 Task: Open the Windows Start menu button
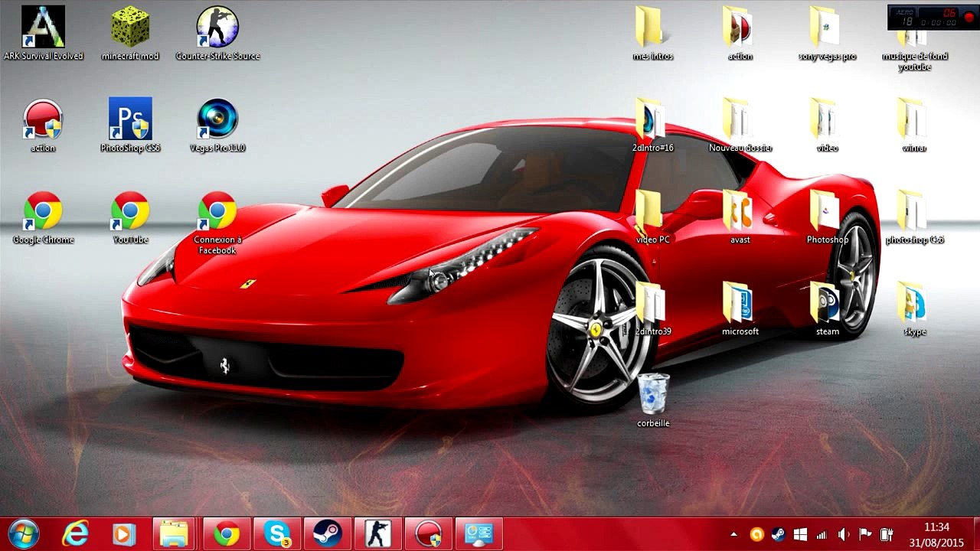click(24, 533)
